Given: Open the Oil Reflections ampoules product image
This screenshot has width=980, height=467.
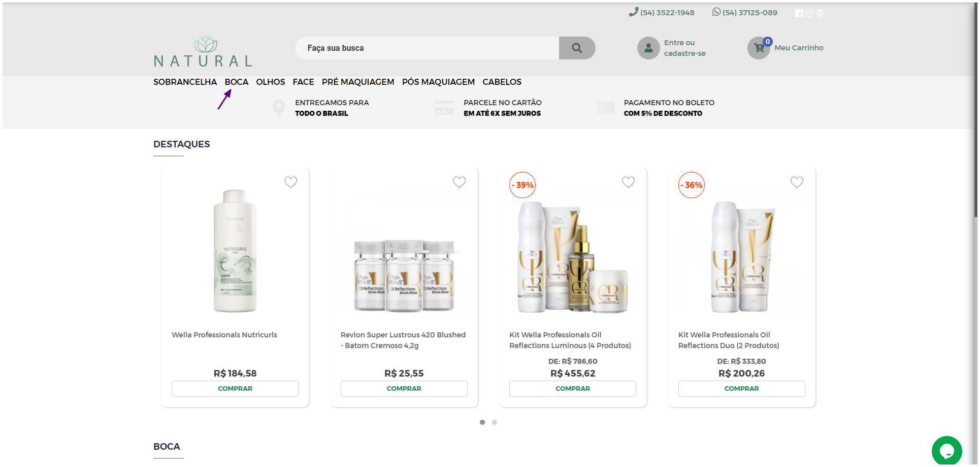Looking at the screenshot, I should pos(404,275).
